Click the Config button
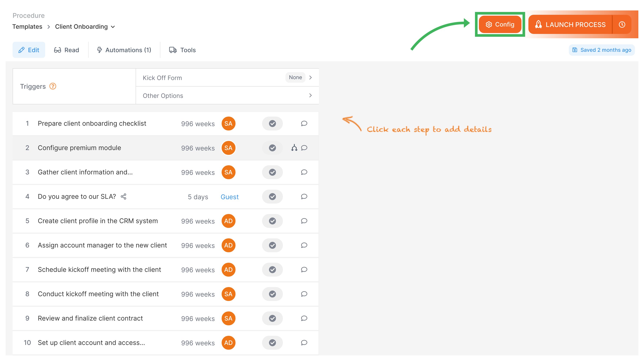The width and height of the screenshot is (644, 361). [500, 25]
